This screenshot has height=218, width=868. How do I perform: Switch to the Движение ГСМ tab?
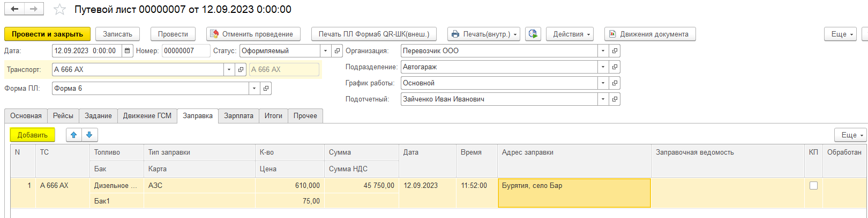(147, 116)
